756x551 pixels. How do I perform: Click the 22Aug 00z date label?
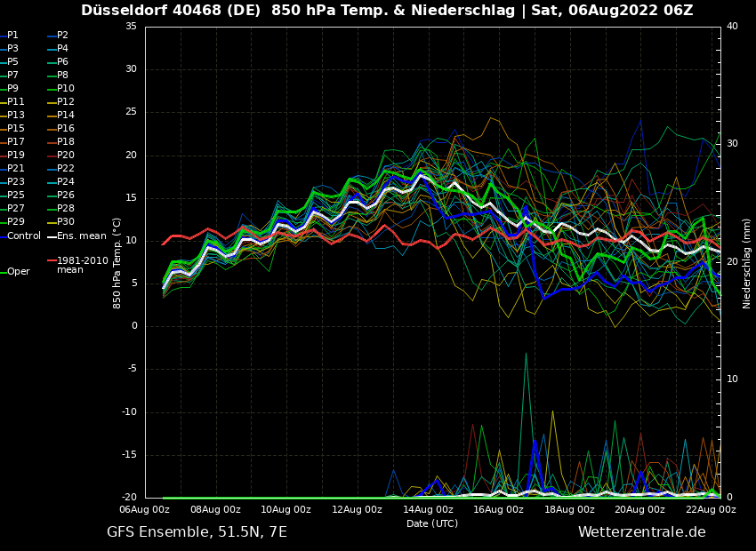click(x=711, y=510)
